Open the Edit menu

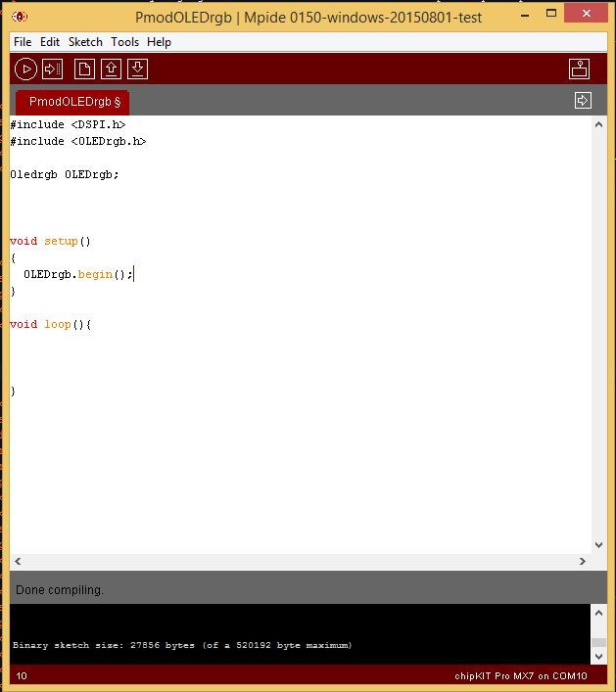[50, 42]
